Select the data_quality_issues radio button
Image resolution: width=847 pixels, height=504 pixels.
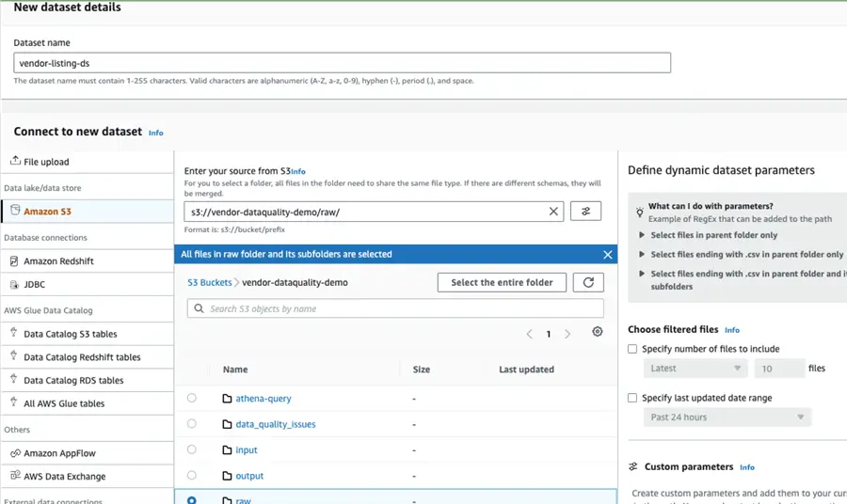(192, 423)
